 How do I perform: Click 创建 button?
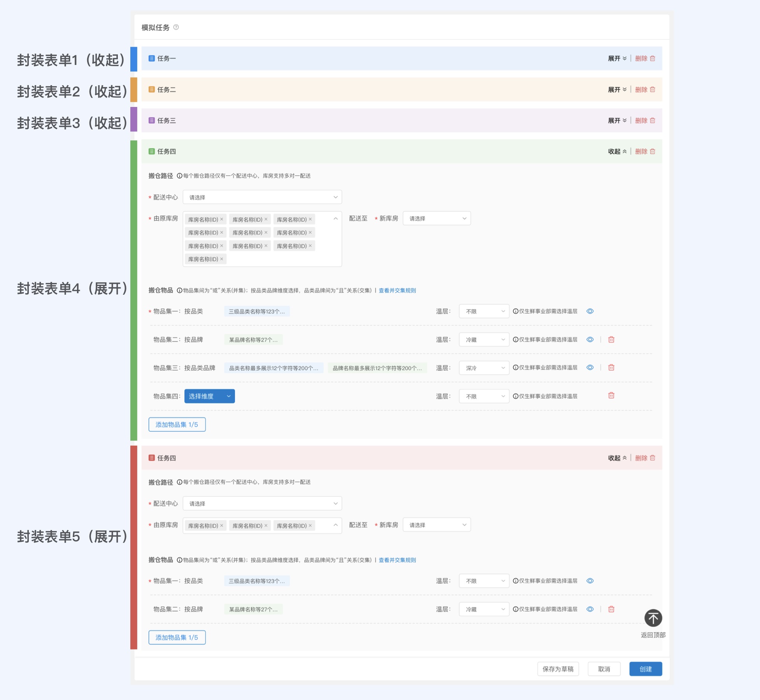point(645,669)
